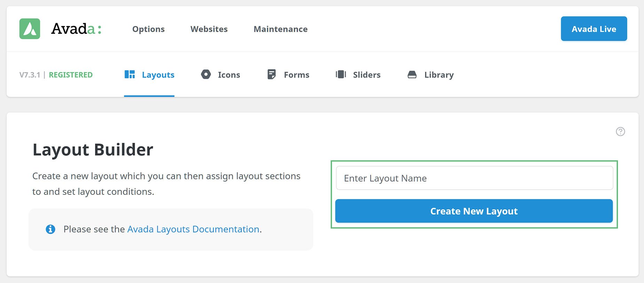Click the Sliders carousel icon
The image size is (644, 283).
pos(341,74)
